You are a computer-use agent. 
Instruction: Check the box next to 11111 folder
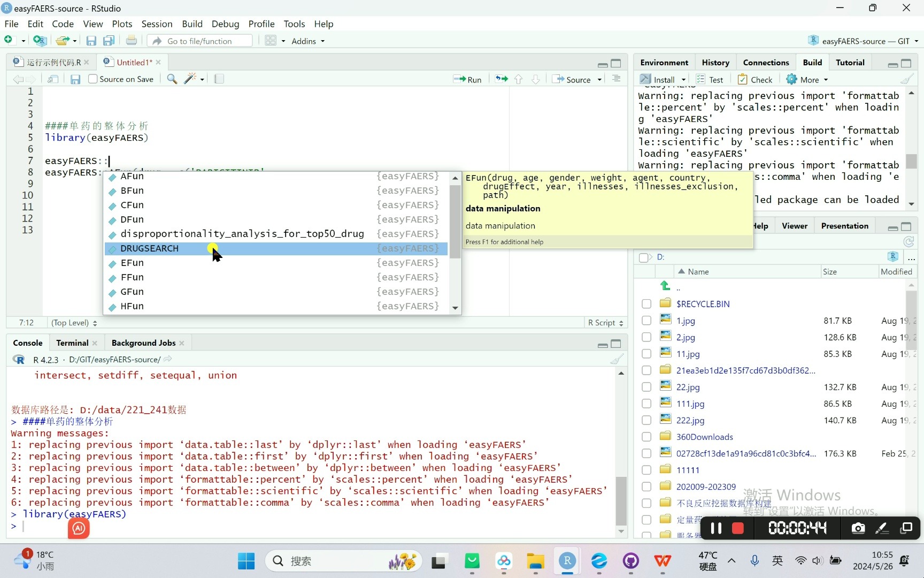[646, 470]
